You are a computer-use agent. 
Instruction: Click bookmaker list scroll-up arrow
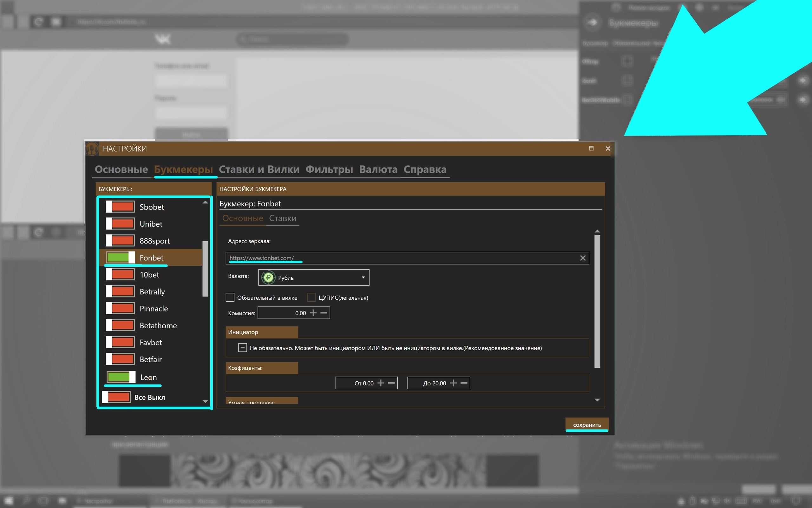tap(205, 202)
